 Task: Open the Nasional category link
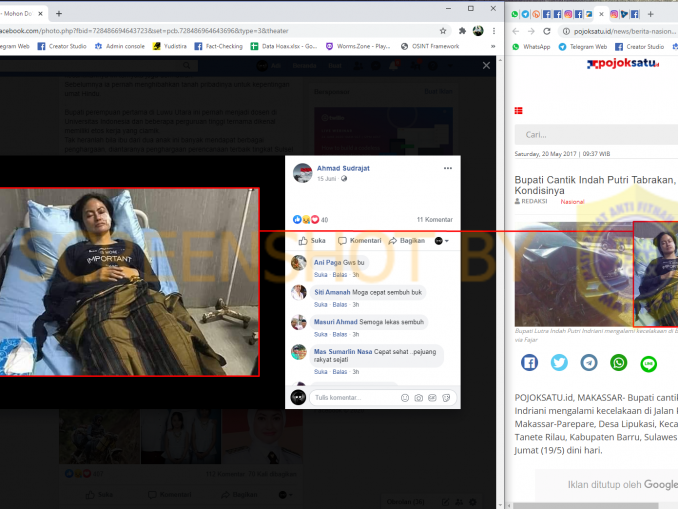pyautogui.click(x=572, y=202)
